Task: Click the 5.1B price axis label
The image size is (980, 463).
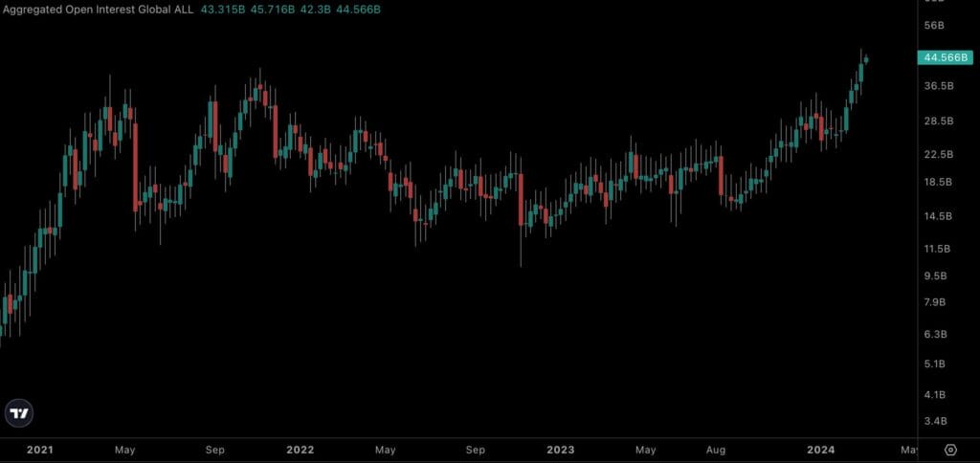Action: coord(935,364)
